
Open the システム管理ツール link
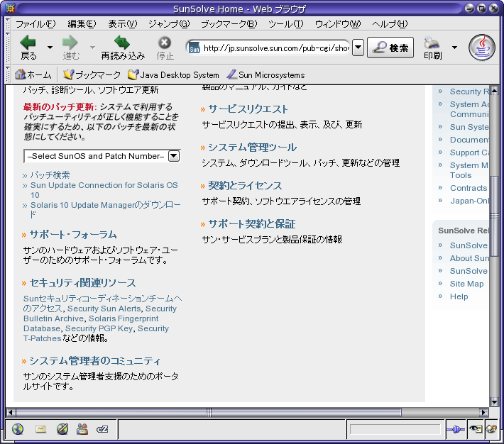pos(252,147)
